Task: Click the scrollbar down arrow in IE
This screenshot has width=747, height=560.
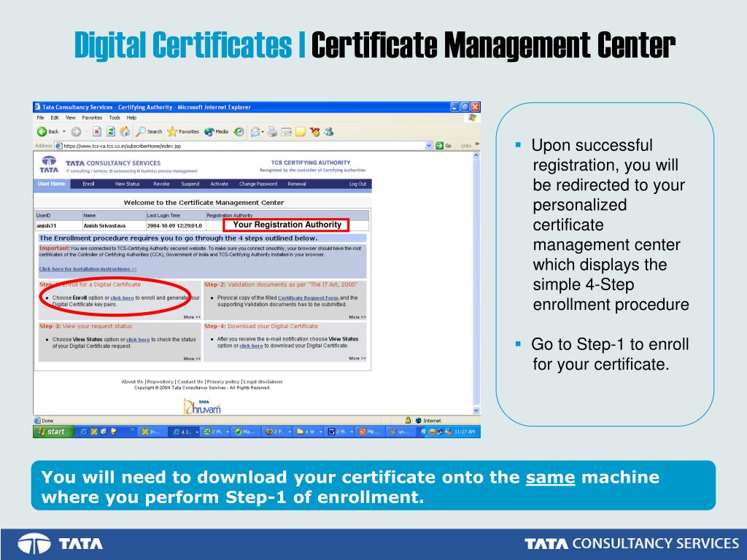Action: point(476,411)
